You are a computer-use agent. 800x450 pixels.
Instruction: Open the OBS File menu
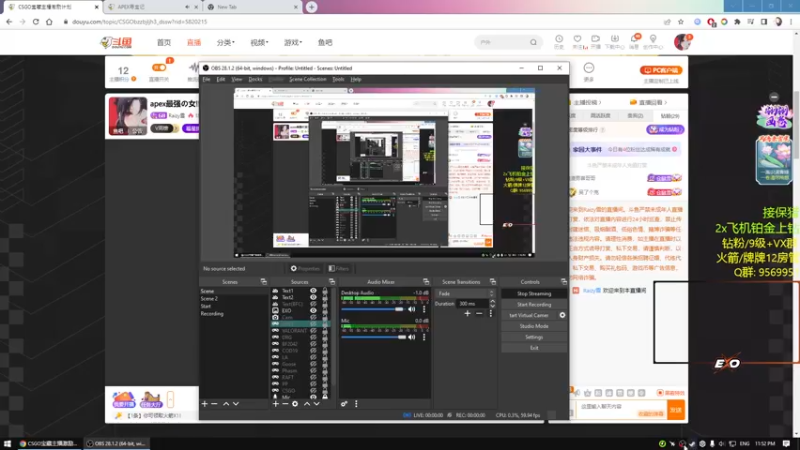pyautogui.click(x=206, y=80)
